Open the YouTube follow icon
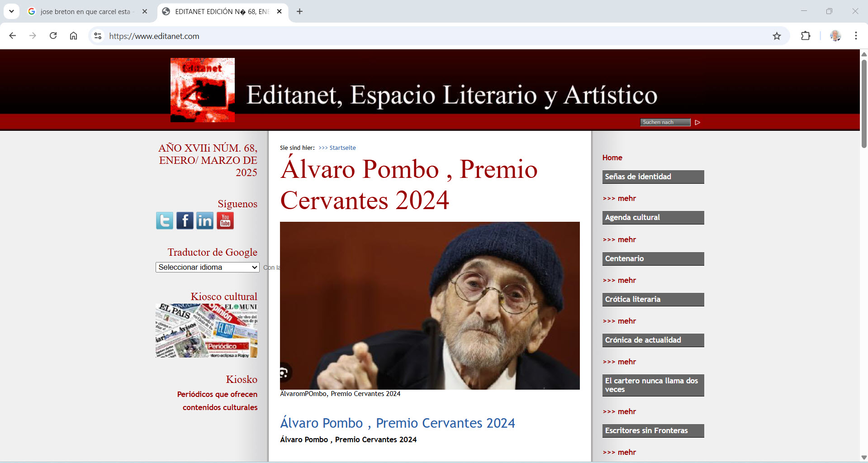 pos(225,221)
